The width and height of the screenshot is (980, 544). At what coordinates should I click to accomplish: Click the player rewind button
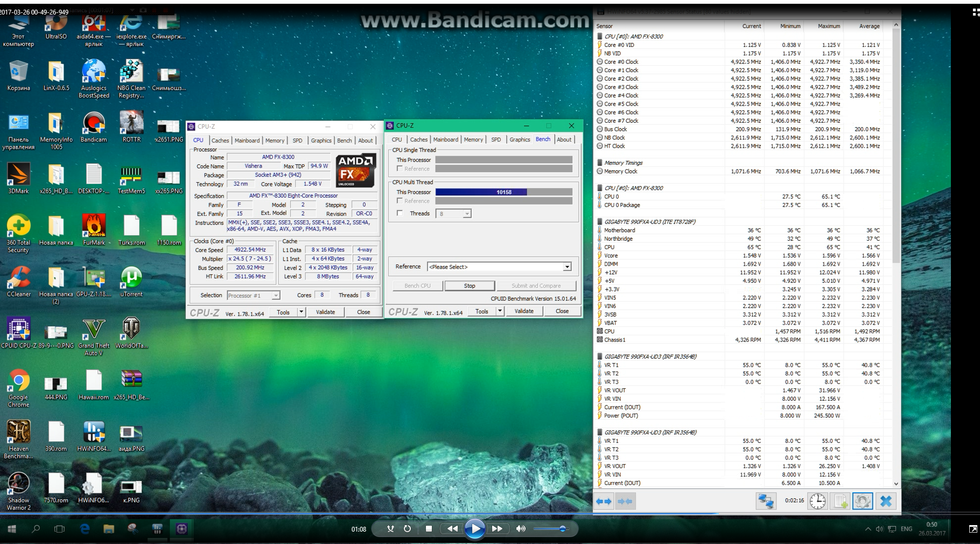pyautogui.click(x=452, y=529)
